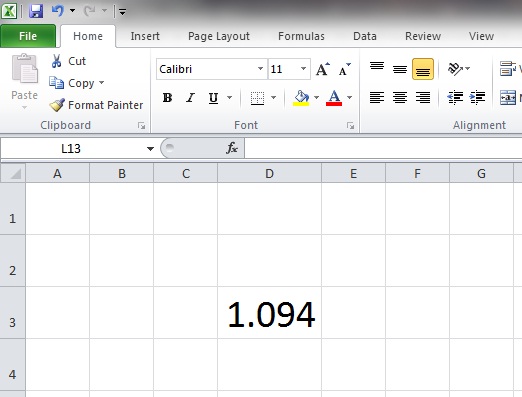Open the Formulas tab
Image resolution: width=522 pixels, height=397 pixels.
coord(301,36)
